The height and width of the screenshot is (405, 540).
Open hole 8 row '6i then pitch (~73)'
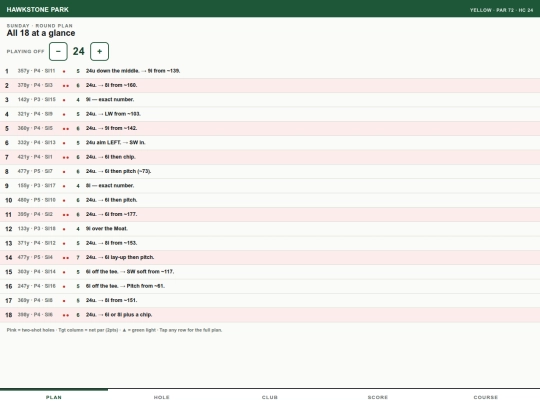click(270, 171)
